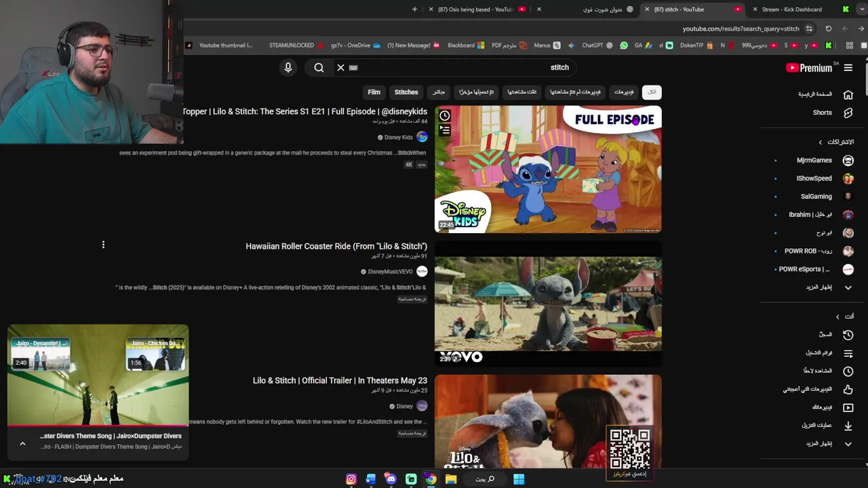
Task: Select the تمّت مشاهدتها watched filter chip
Action: point(521,92)
